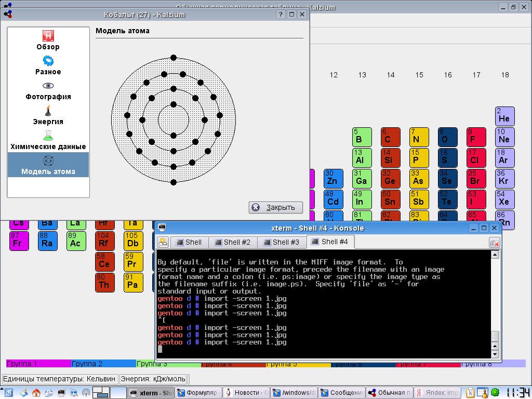Open the Энергия section

click(x=48, y=115)
